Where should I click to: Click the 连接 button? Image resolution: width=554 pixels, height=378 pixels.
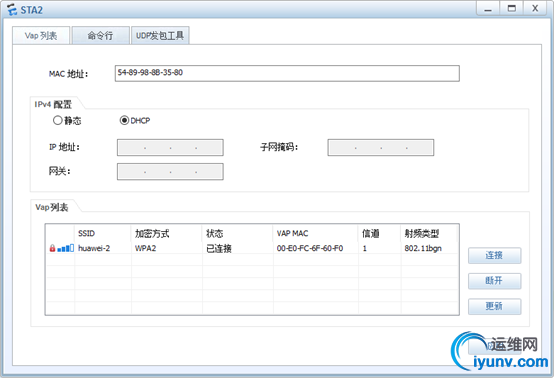(x=494, y=255)
